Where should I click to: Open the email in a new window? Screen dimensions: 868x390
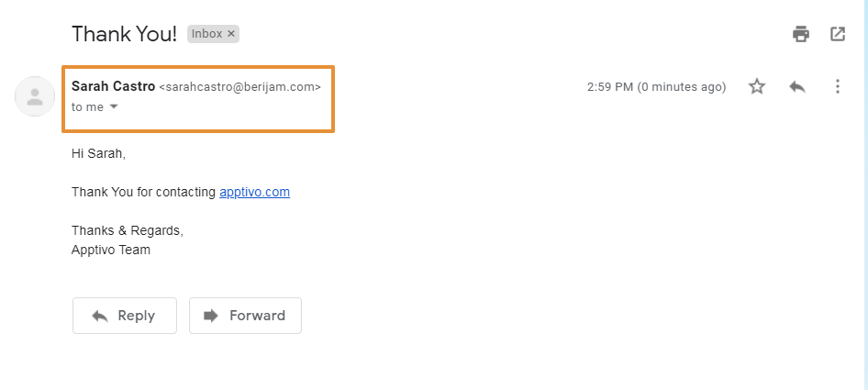pyautogui.click(x=838, y=34)
